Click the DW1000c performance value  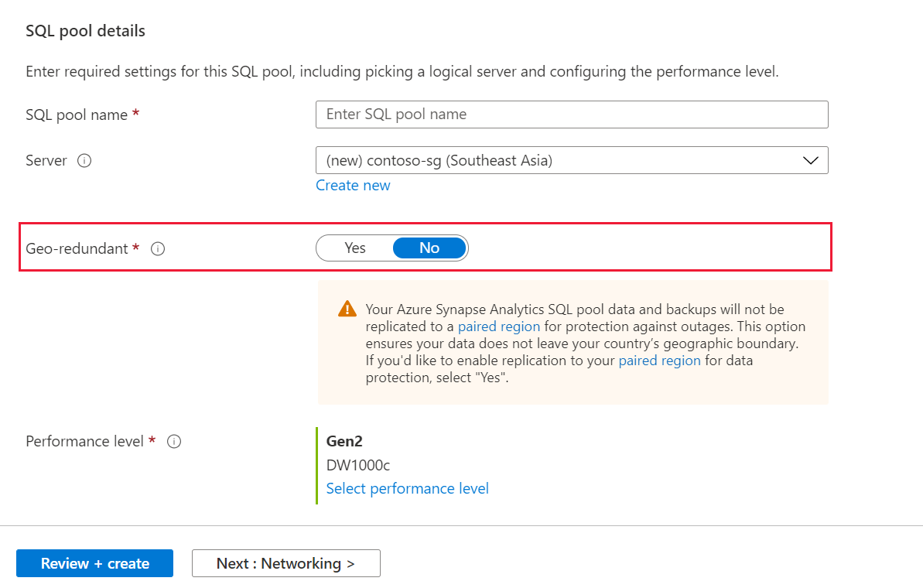(x=357, y=465)
